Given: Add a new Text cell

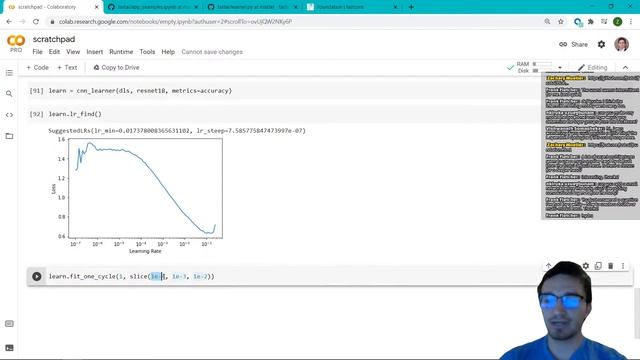Looking at the screenshot, I should 67,67.
